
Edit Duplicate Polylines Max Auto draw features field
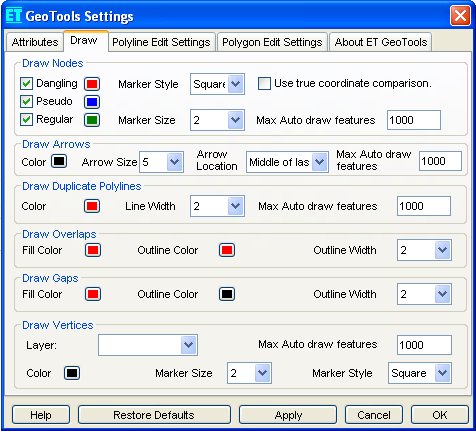[424, 206]
